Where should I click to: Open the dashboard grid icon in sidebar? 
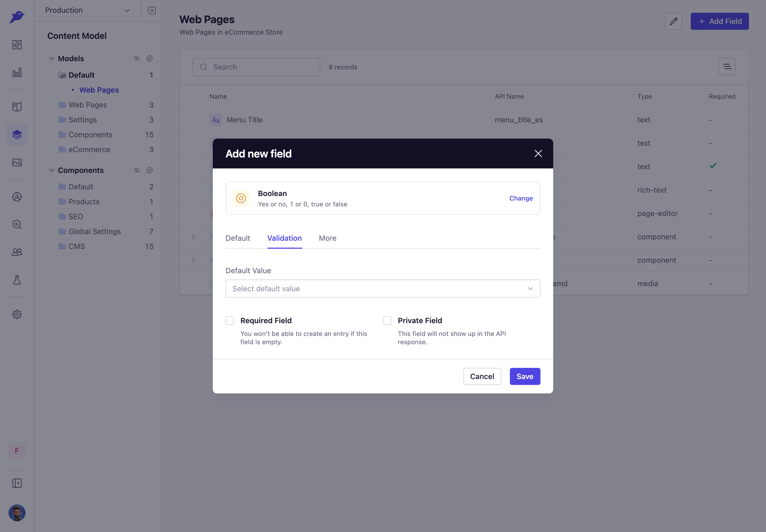pos(17,45)
